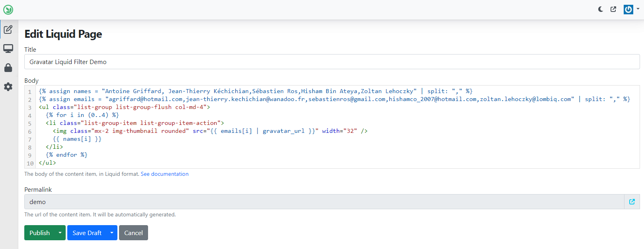Click the Body label
Viewport: 644px width, 249px height.
click(31, 80)
